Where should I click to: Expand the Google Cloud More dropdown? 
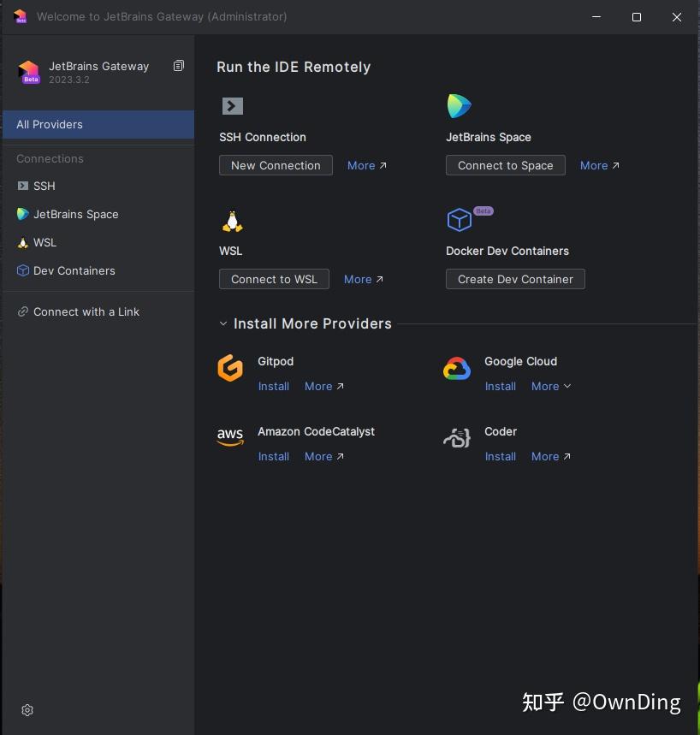pyautogui.click(x=551, y=386)
